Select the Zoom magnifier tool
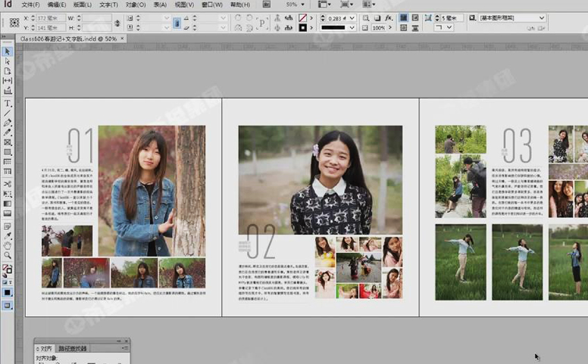The image size is (588, 364). click(8, 255)
